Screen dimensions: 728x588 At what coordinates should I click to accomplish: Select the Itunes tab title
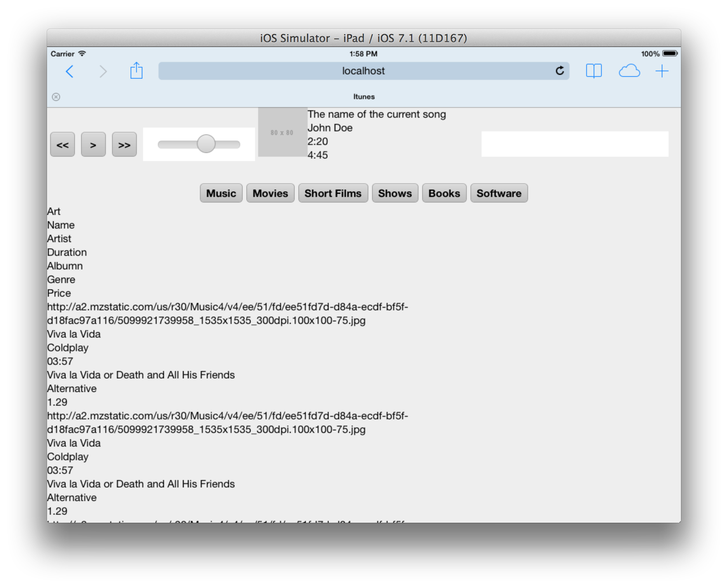pyautogui.click(x=364, y=97)
